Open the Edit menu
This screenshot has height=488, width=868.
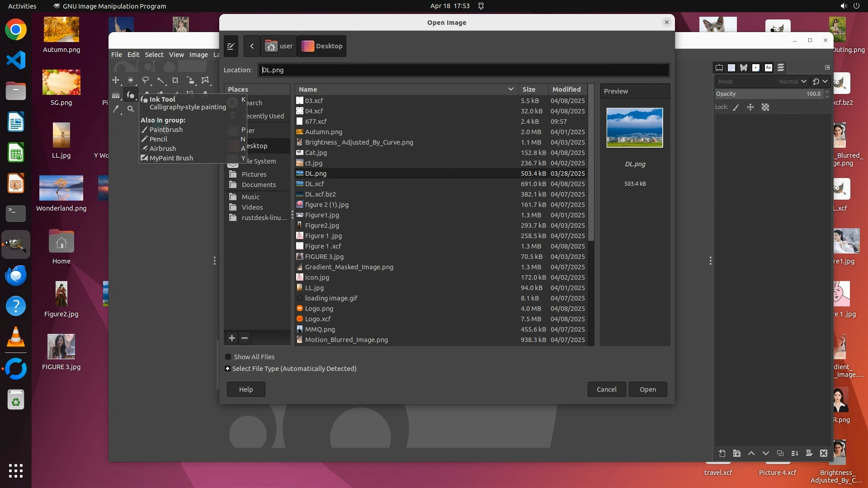pos(133,55)
